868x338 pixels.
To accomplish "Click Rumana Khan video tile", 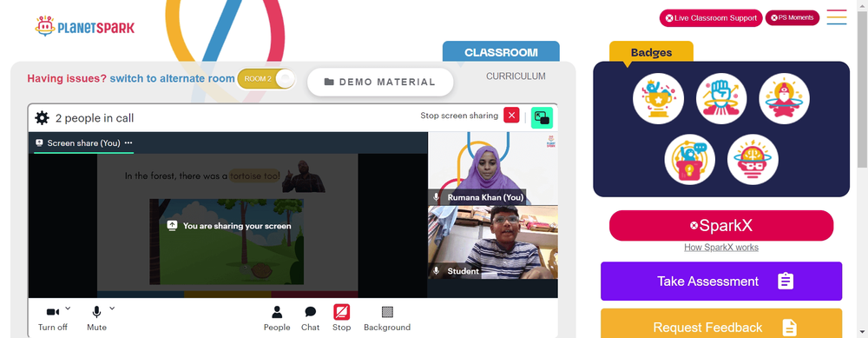I will (x=493, y=169).
